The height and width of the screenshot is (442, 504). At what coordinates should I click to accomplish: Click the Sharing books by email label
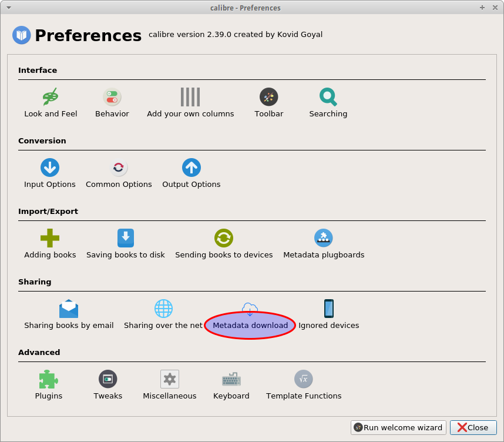(69, 326)
